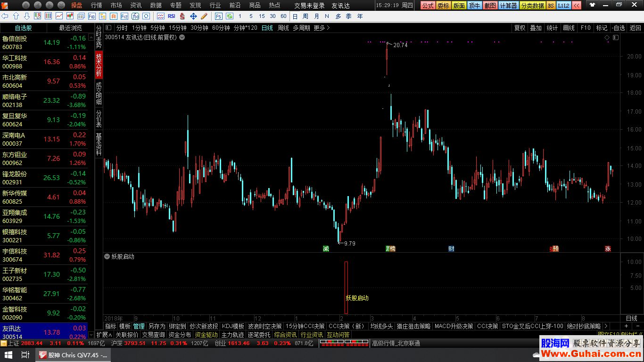Image resolution: width=644 pixels, height=362 pixels.
Task: Open the 数据 menu
Action: click(156, 6)
